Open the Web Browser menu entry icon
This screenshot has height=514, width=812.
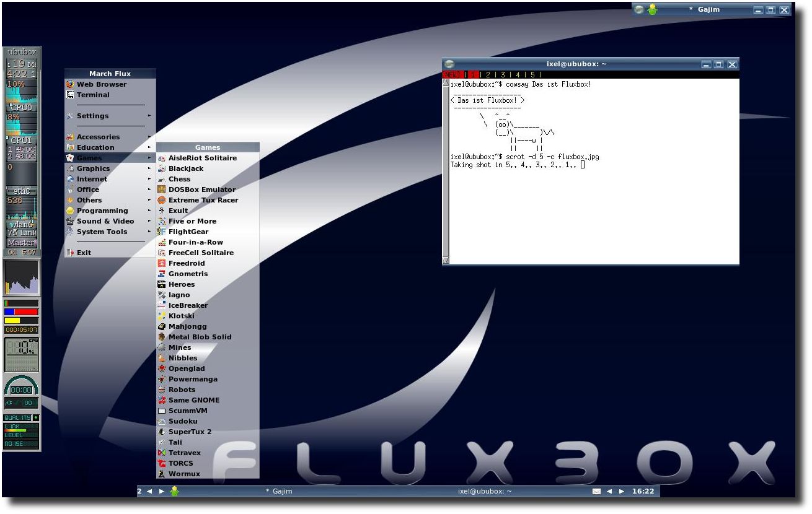coord(70,84)
